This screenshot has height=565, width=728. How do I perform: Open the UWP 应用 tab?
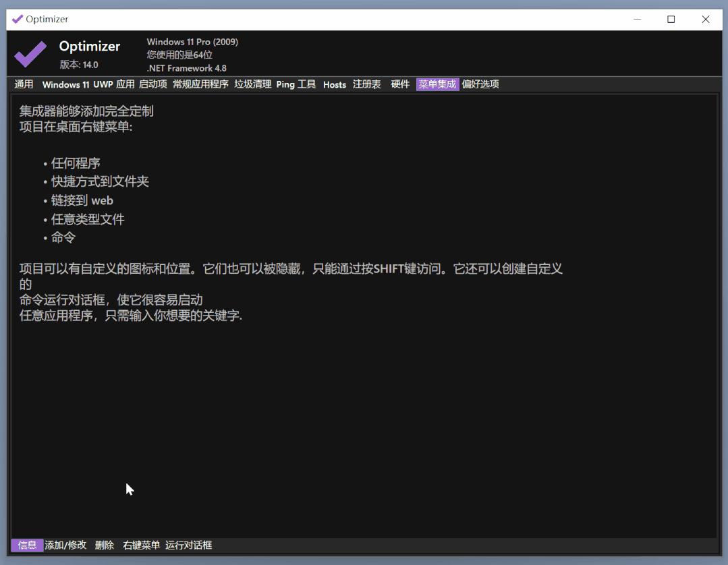[x=114, y=84]
